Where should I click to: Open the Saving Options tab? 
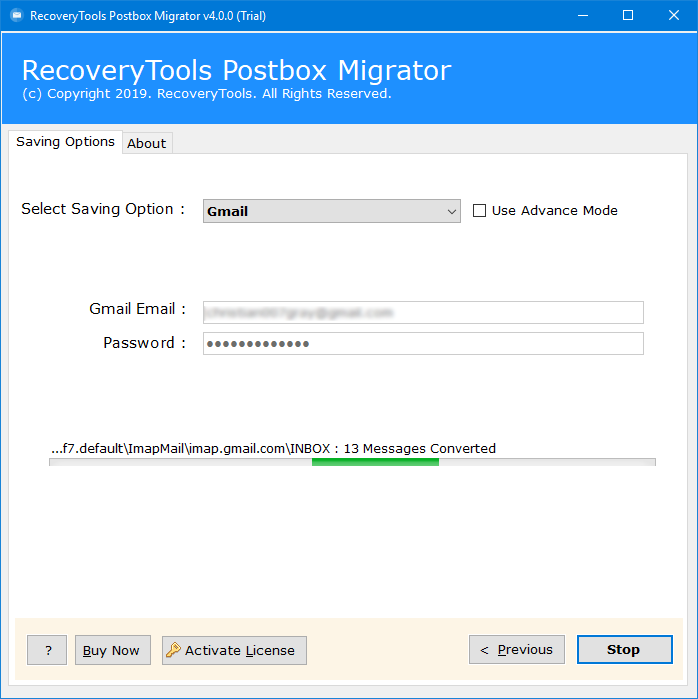[65, 142]
